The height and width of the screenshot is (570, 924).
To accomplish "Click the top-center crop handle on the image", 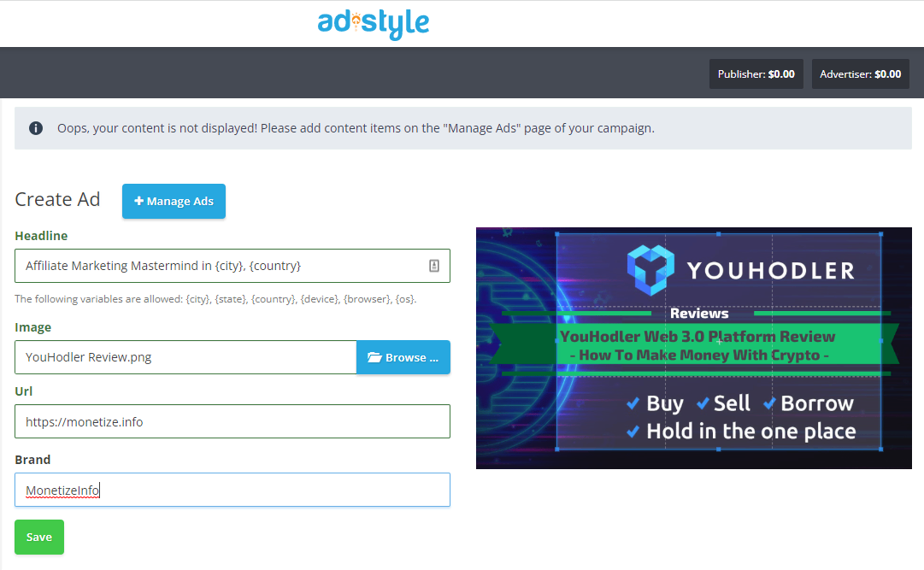I will 719,234.
